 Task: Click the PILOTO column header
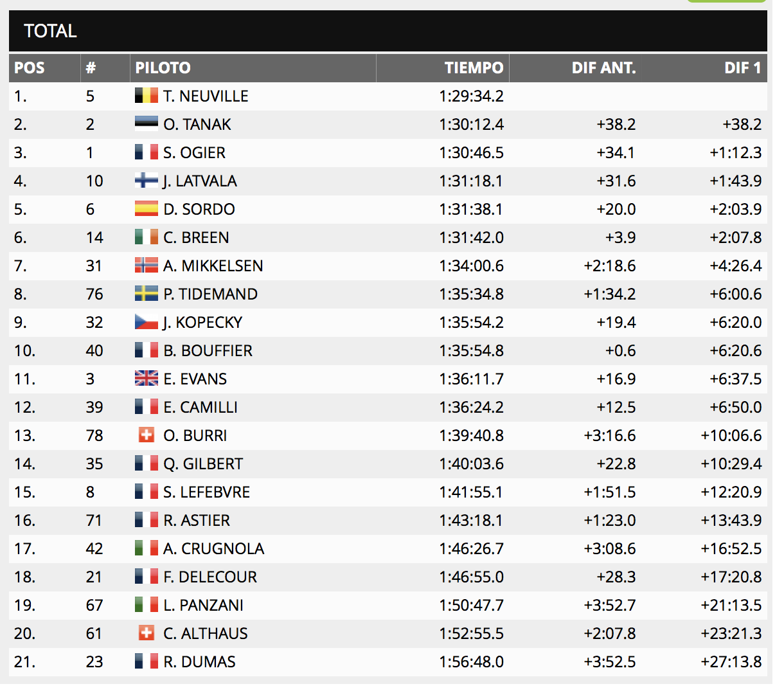(x=163, y=68)
